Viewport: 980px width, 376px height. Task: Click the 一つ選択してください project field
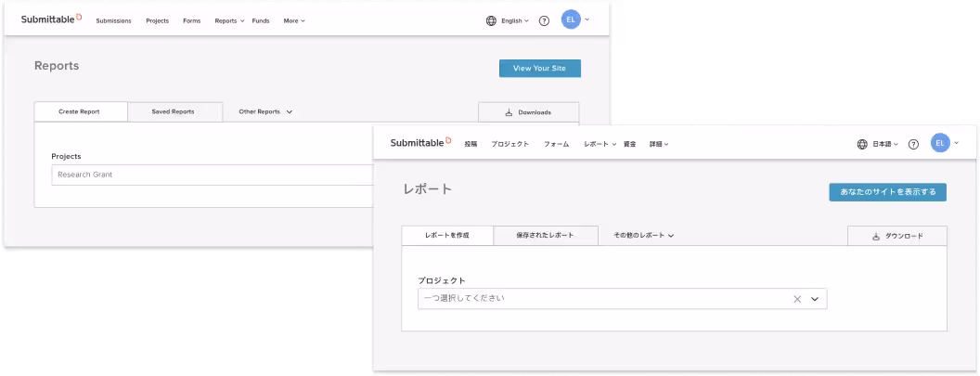click(622, 298)
